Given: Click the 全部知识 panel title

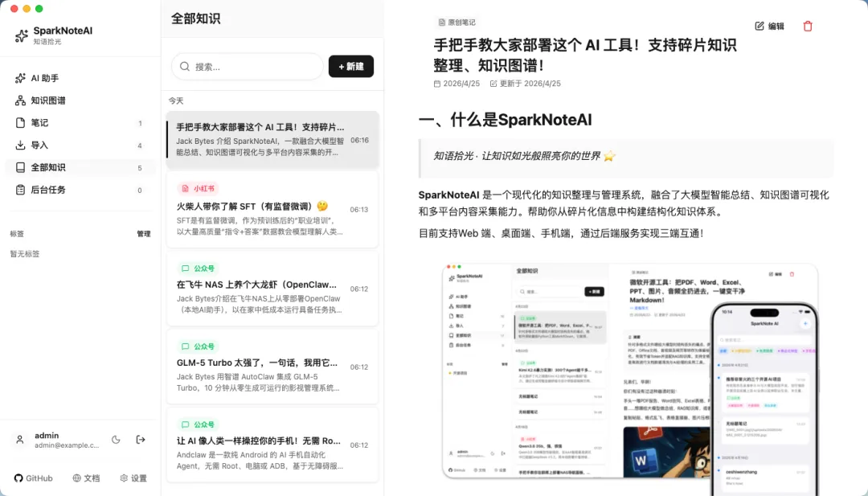Looking at the screenshot, I should (195, 18).
